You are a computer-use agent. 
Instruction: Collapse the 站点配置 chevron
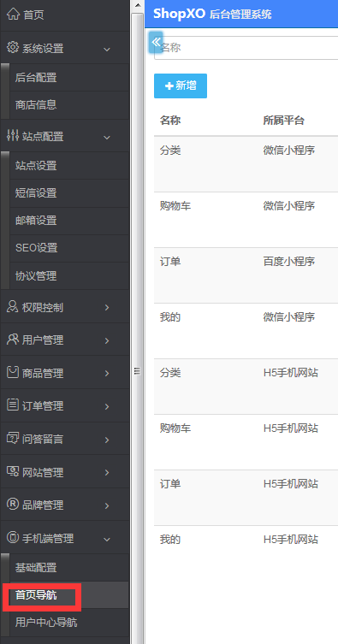point(107,137)
